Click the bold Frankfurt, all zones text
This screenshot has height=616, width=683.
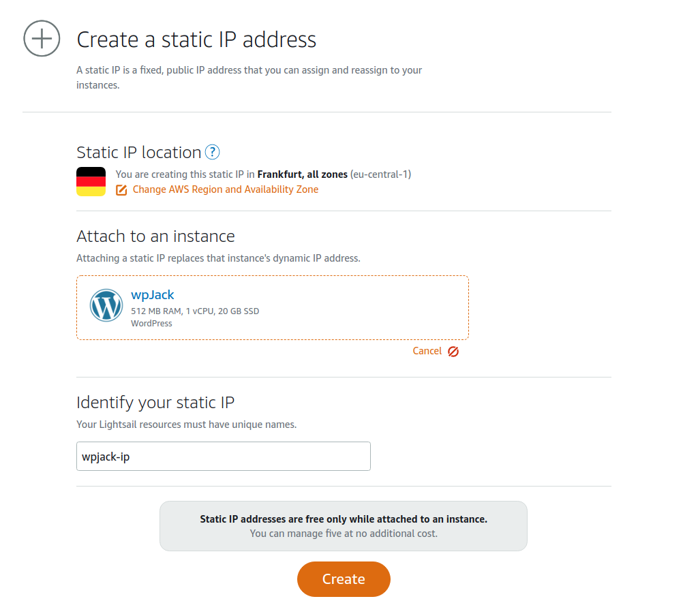point(302,174)
